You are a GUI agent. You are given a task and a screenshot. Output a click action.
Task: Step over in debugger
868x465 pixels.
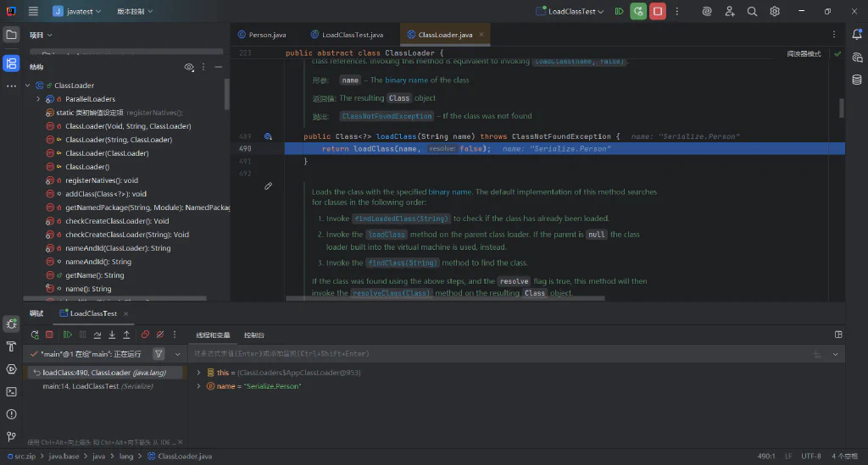click(x=97, y=335)
